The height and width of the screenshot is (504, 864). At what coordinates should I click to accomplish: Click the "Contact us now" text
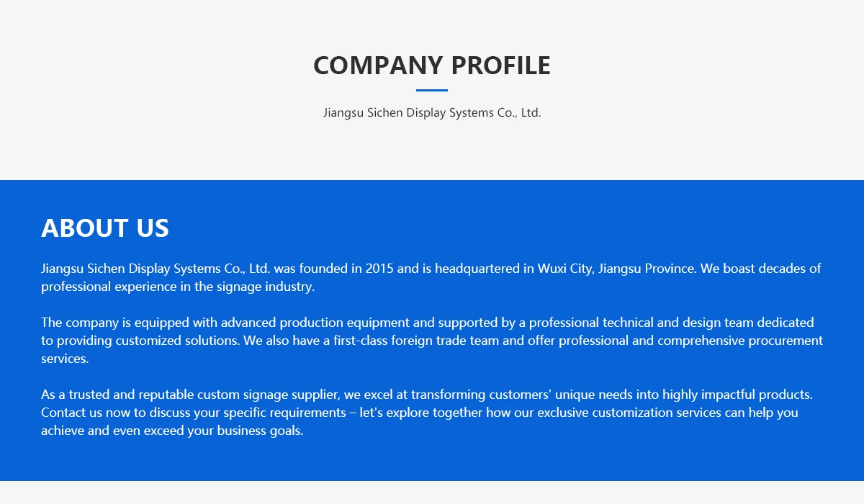coord(82,413)
